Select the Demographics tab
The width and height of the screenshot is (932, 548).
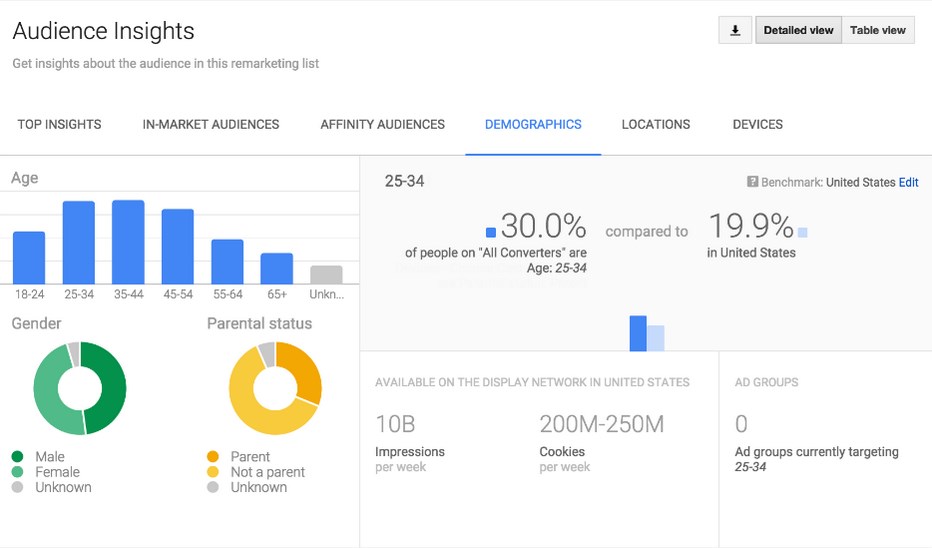pos(533,125)
